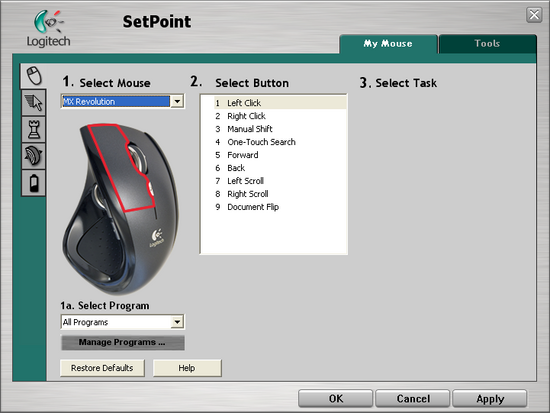The height and width of the screenshot is (413, 550).
Task: Select Left Click in button list
Action: 280,103
